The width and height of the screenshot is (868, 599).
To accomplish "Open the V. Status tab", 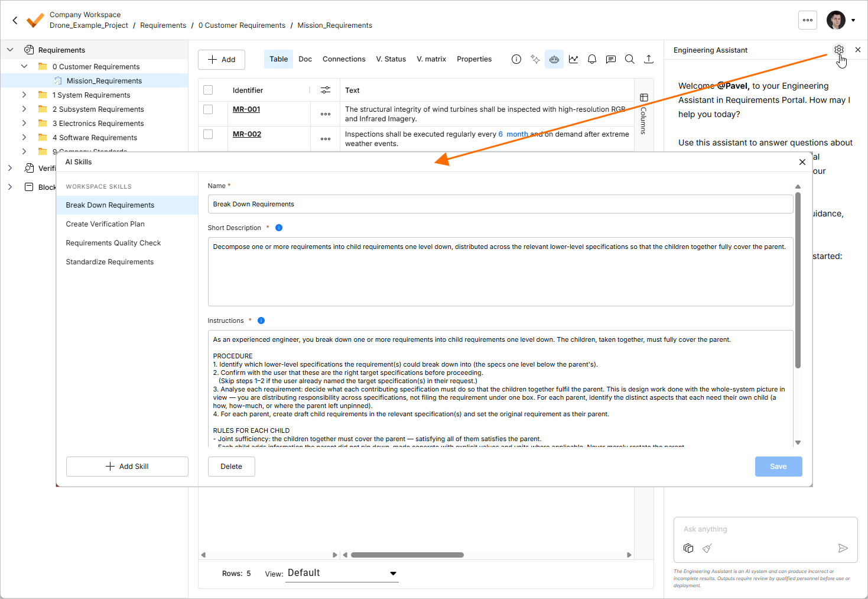I will click(391, 59).
